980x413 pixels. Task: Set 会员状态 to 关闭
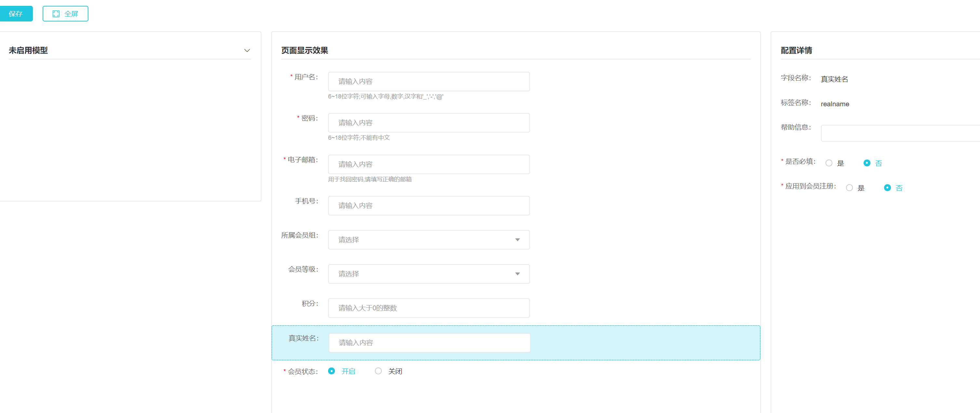pyautogui.click(x=378, y=371)
